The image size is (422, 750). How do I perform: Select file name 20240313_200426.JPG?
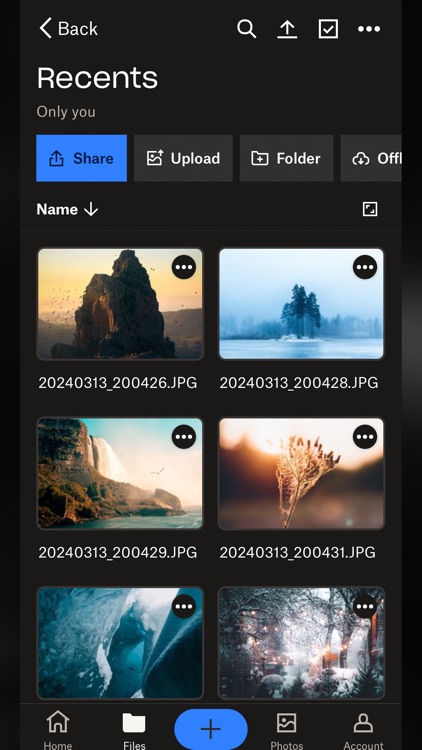[118, 383]
